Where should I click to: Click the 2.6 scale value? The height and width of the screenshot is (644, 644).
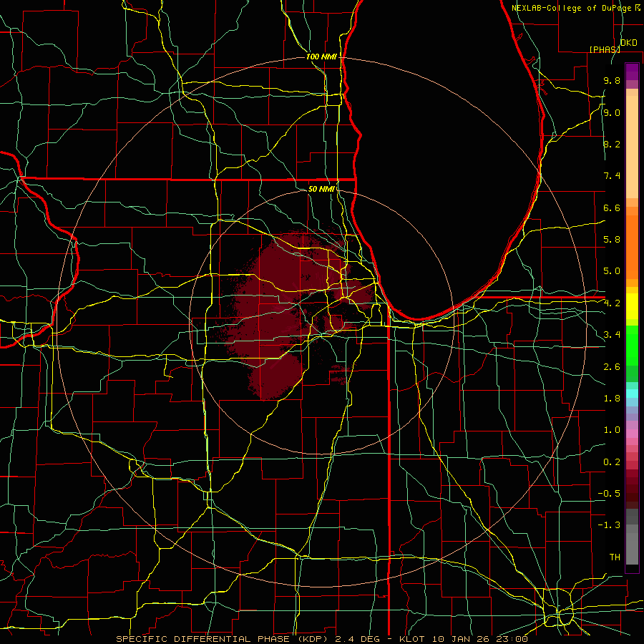point(612,366)
